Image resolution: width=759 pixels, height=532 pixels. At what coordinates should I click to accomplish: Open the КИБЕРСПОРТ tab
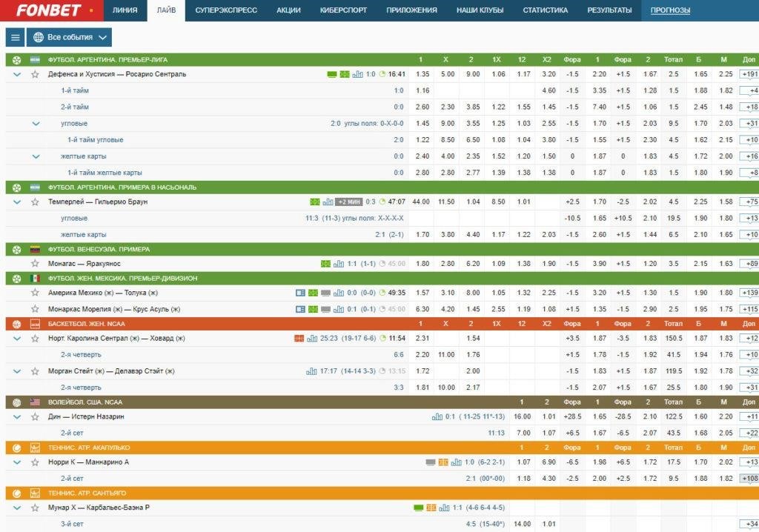[x=343, y=10]
